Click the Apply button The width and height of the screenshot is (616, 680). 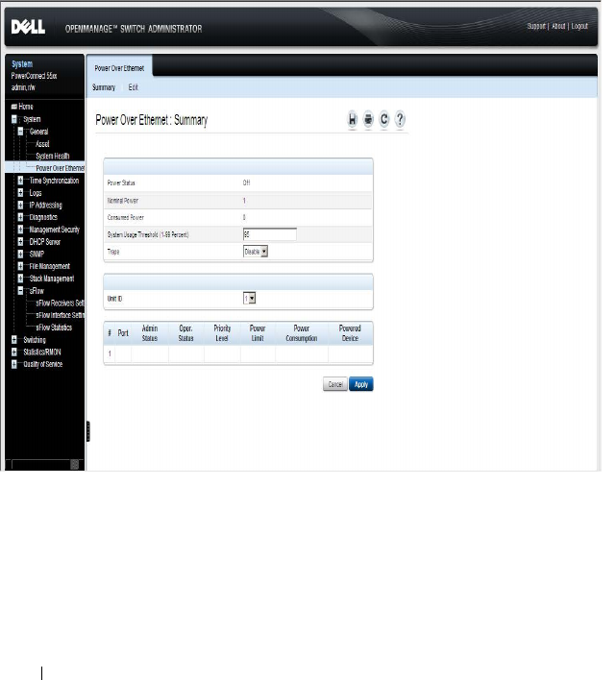pos(361,384)
